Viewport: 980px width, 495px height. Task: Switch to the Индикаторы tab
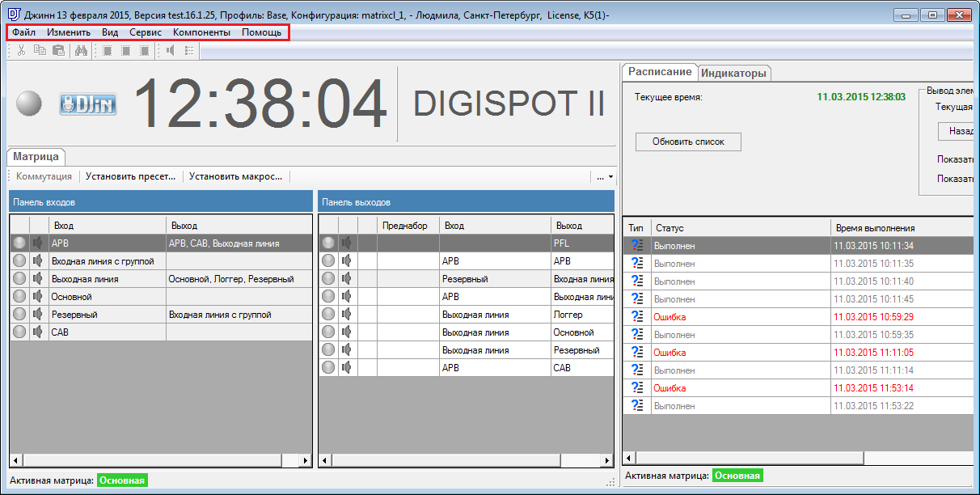tap(733, 73)
